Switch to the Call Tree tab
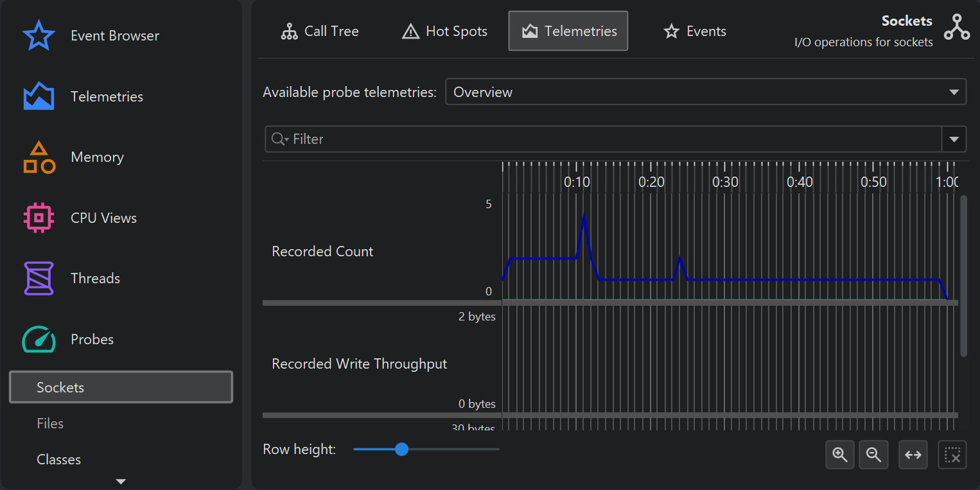This screenshot has width=980, height=490. point(320,31)
